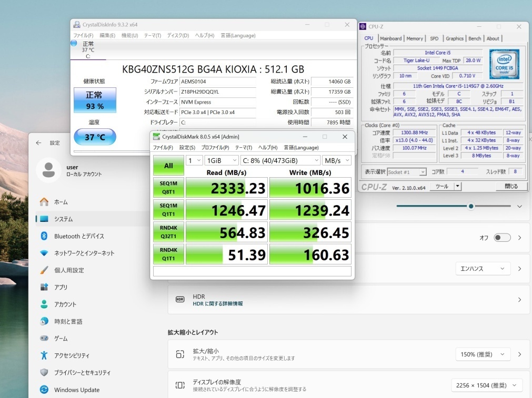
Task: Click the 93% health status box
Action: [x=95, y=100]
